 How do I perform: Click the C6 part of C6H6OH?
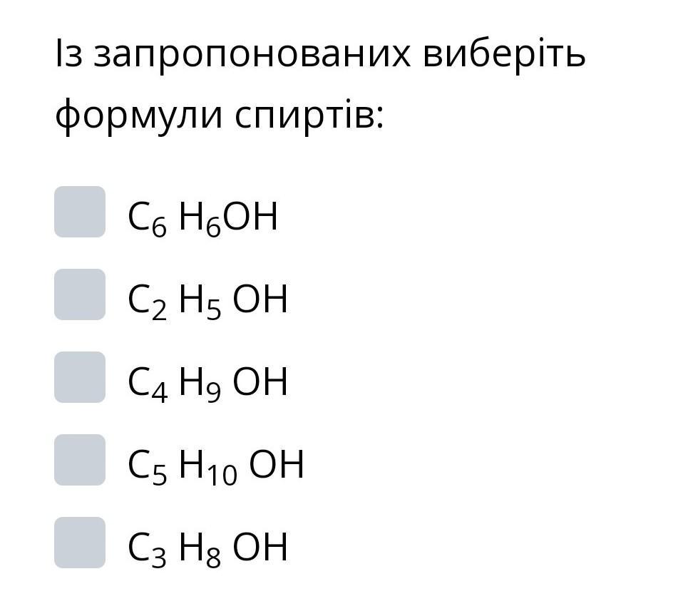[148, 218]
